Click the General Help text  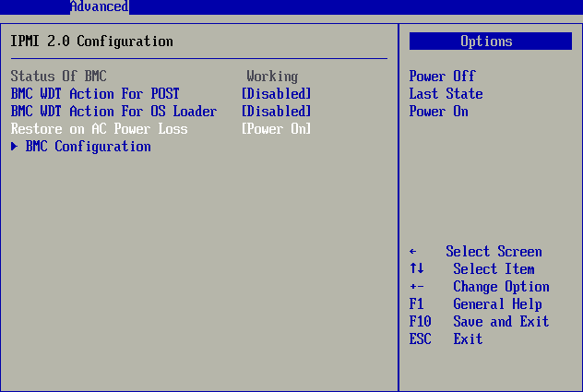coord(497,304)
